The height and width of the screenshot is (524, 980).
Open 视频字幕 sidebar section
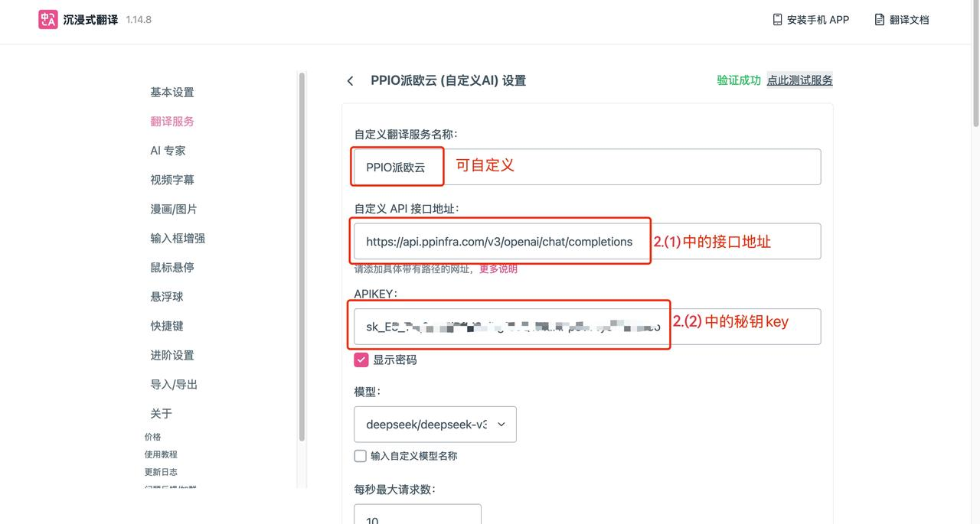(x=172, y=180)
